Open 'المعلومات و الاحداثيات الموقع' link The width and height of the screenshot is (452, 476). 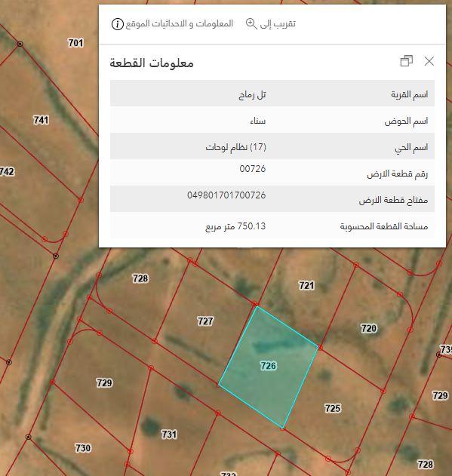[x=180, y=23]
